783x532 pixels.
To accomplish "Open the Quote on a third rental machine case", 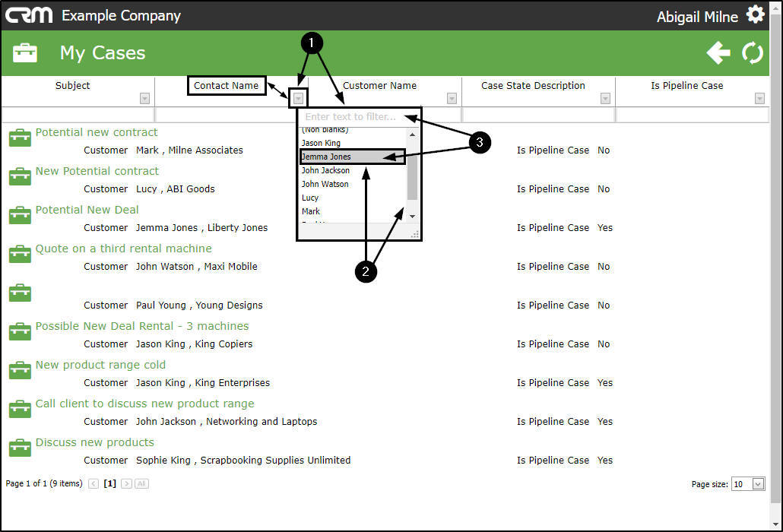I will click(x=123, y=249).
